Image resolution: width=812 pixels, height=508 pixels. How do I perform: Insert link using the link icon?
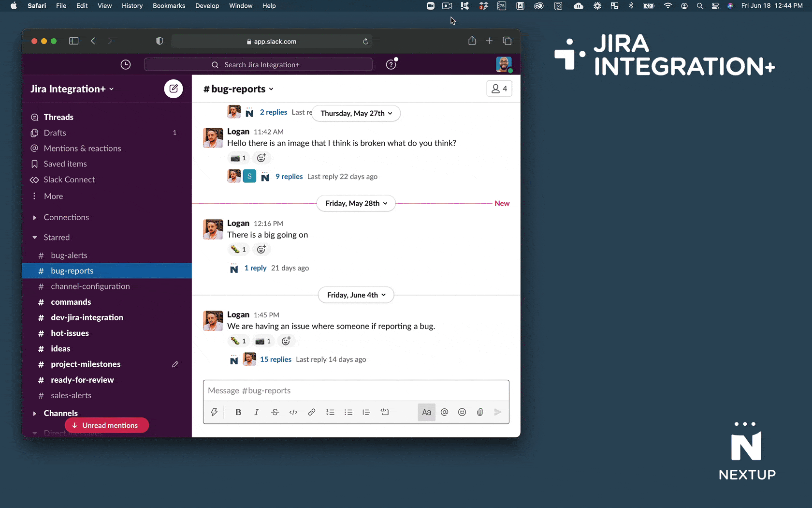click(312, 412)
